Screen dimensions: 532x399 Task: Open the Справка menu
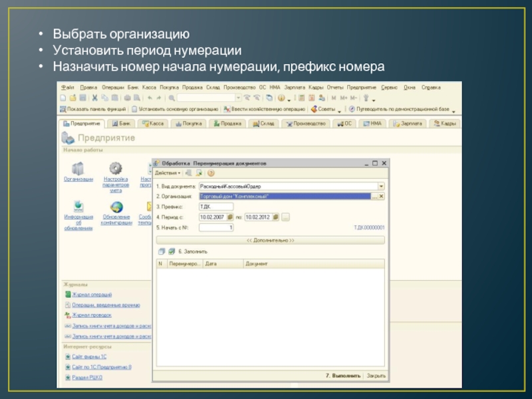coord(431,88)
